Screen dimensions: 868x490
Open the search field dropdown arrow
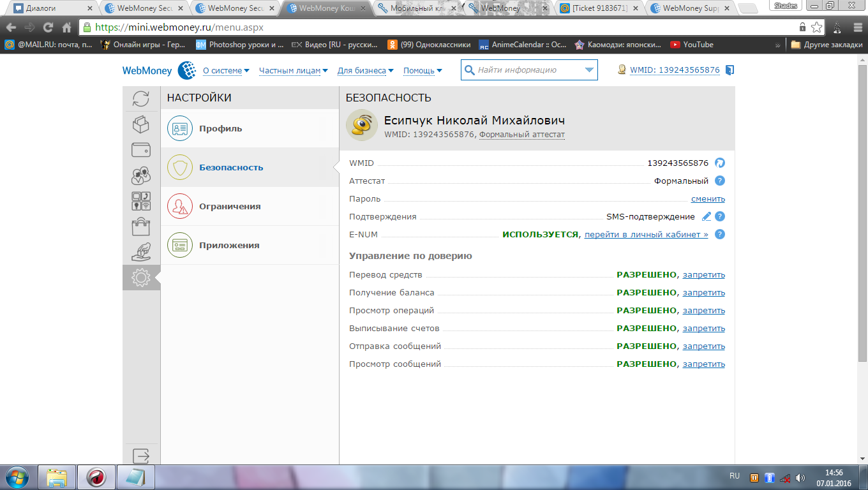[589, 70]
